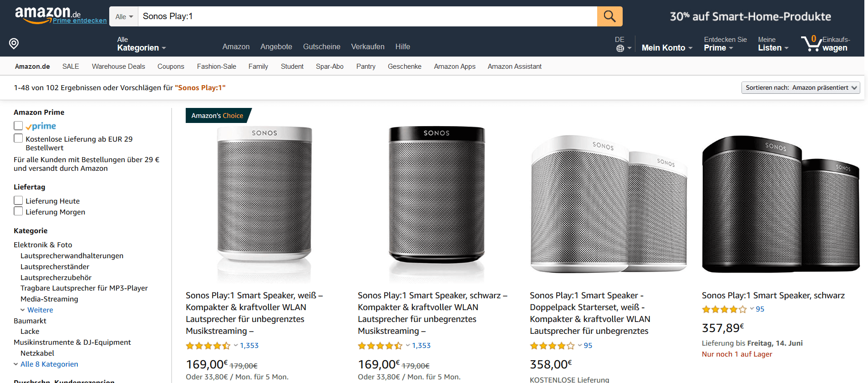
Task: Open the Warehouse Deals tab
Action: [x=118, y=66]
